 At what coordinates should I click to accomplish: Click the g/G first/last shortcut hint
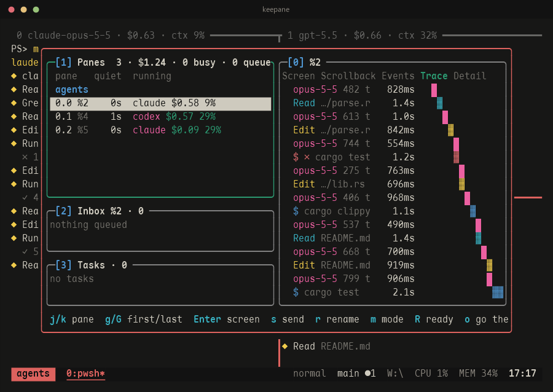[x=144, y=319]
